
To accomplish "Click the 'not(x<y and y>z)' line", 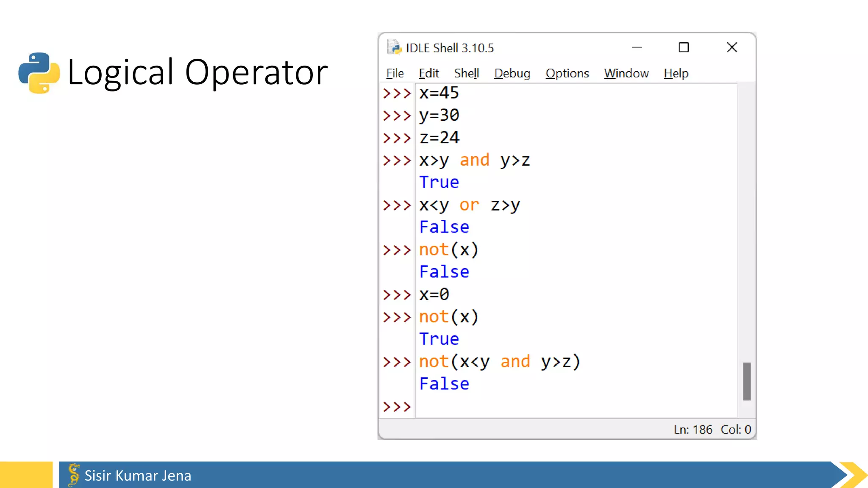I will [x=500, y=362].
